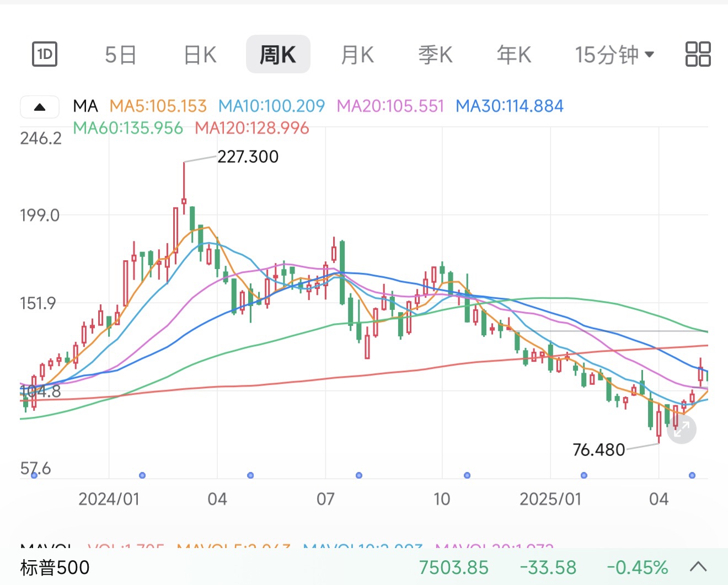Switch to the 日K chart tab
The height and width of the screenshot is (585, 728).
tap(200, 55)
